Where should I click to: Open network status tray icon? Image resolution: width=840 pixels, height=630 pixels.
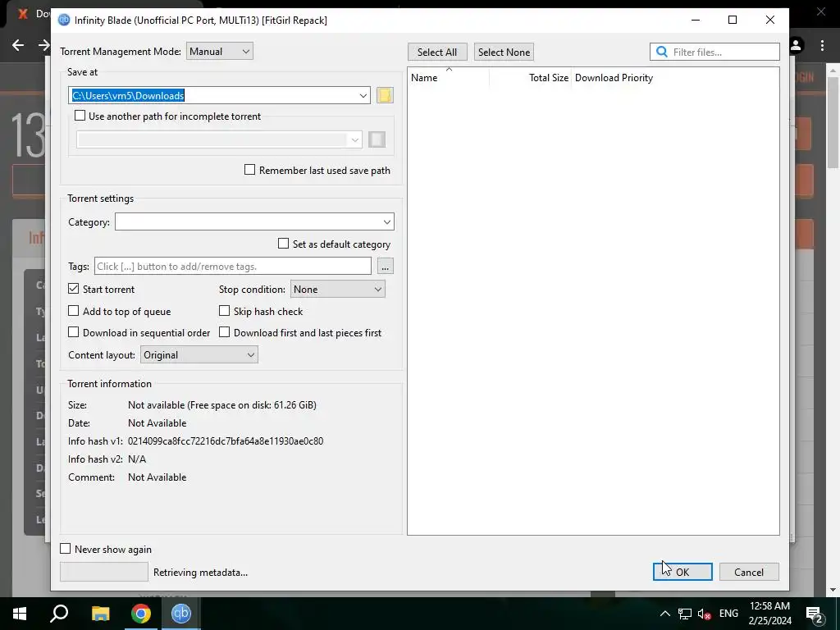[x=685, y=614]
